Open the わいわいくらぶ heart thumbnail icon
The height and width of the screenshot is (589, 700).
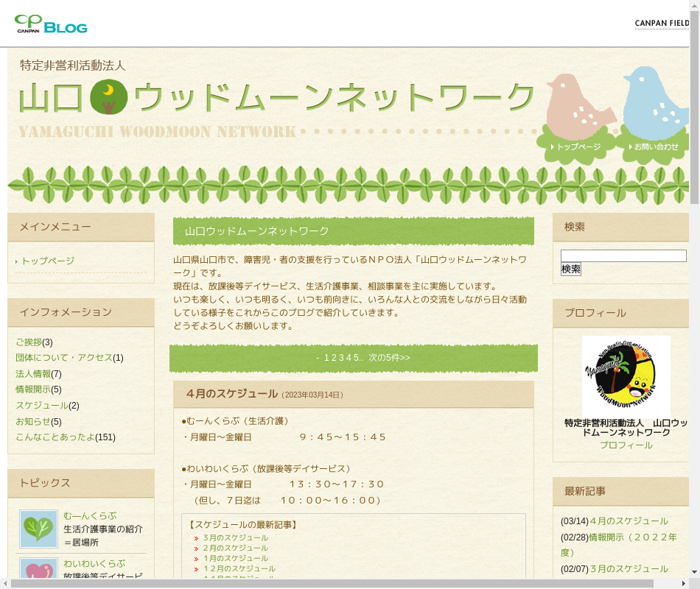(38, 569)
